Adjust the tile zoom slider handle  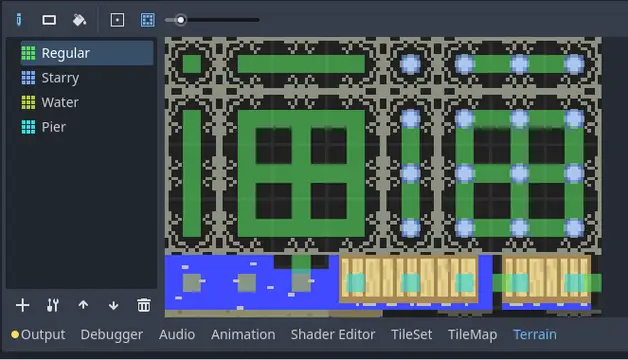(x=181, y=20)
